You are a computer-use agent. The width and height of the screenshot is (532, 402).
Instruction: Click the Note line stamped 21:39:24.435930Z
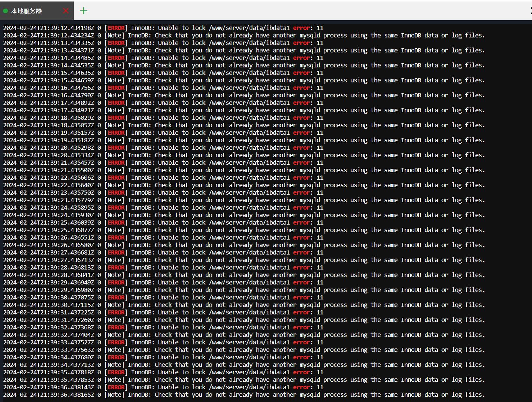click(x=244, y=215)
